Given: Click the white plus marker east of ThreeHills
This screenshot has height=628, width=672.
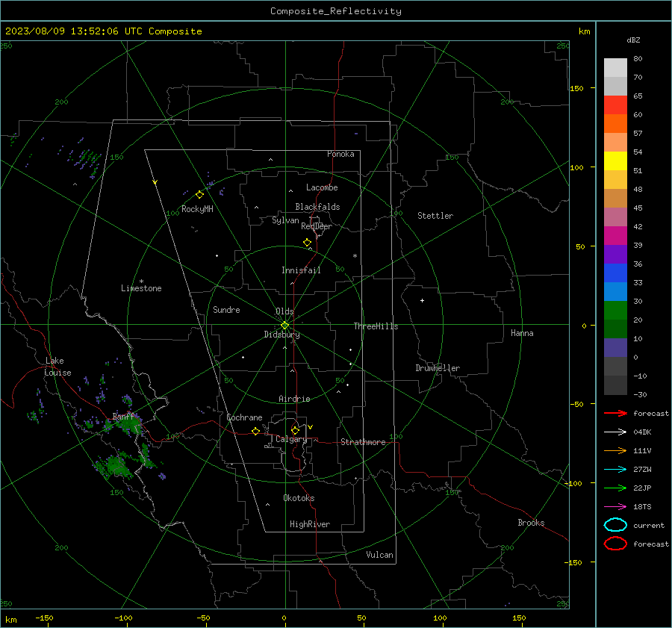Looking at the screenshot, I should click(422, 300).
